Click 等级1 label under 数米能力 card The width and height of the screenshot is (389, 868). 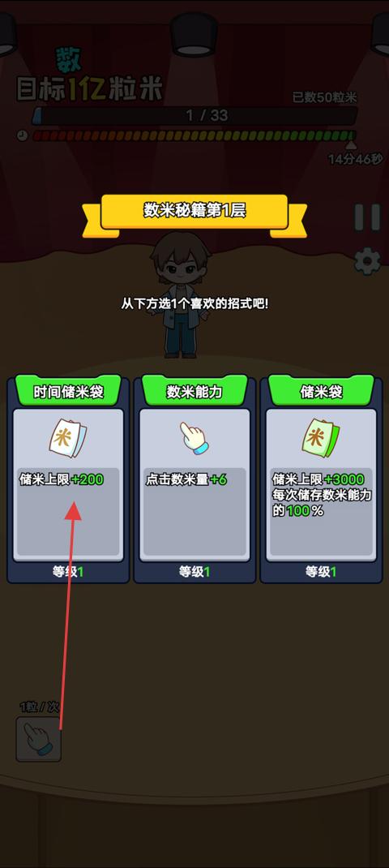coord(194,572)
